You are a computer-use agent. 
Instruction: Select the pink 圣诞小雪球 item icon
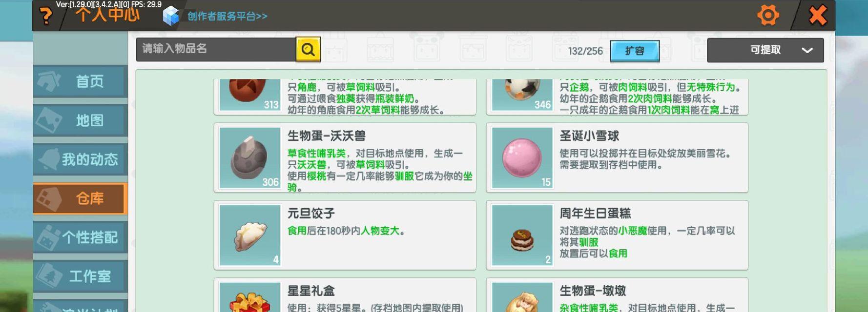click(x=522, y=157)
